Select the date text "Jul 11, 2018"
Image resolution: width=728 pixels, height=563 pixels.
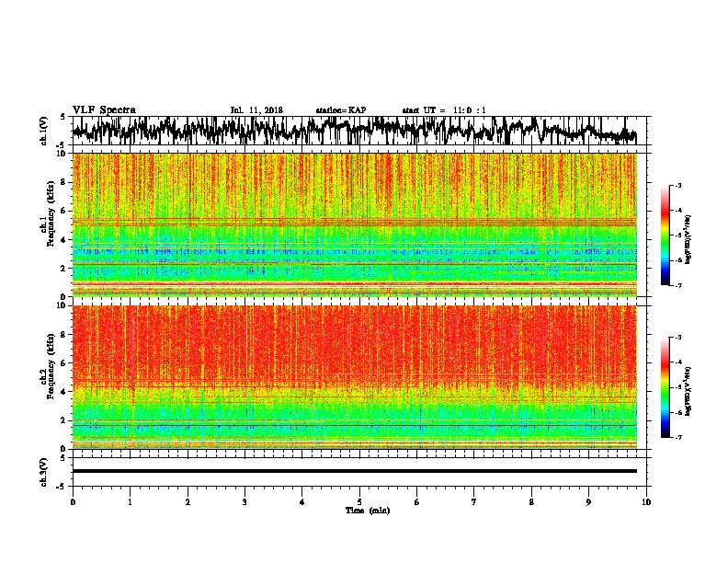256,110
